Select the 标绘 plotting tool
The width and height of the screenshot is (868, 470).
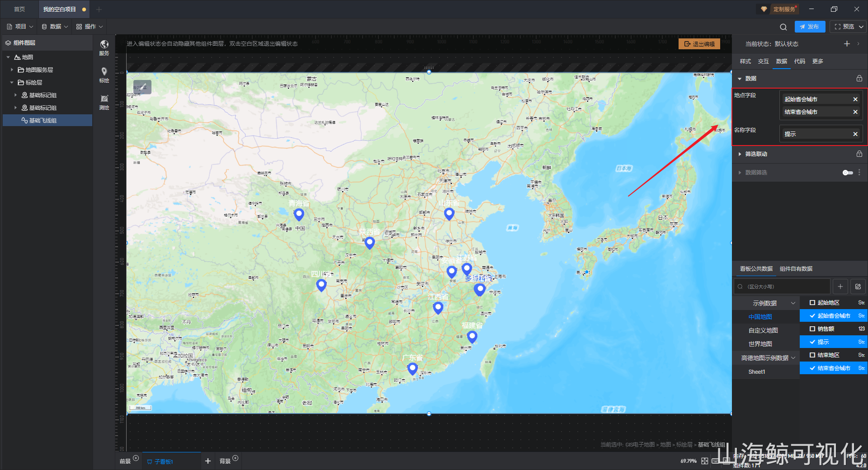click(x=104, y=75)
